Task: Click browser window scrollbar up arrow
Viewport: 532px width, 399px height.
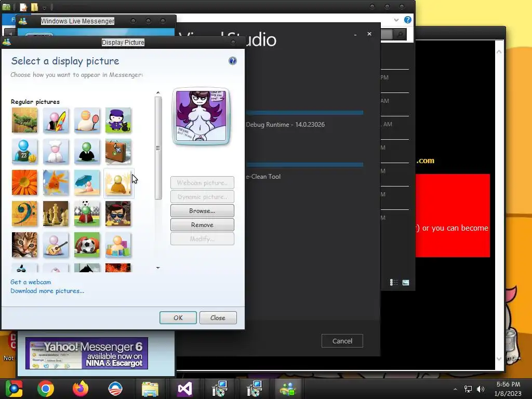Action: point(499,52)
